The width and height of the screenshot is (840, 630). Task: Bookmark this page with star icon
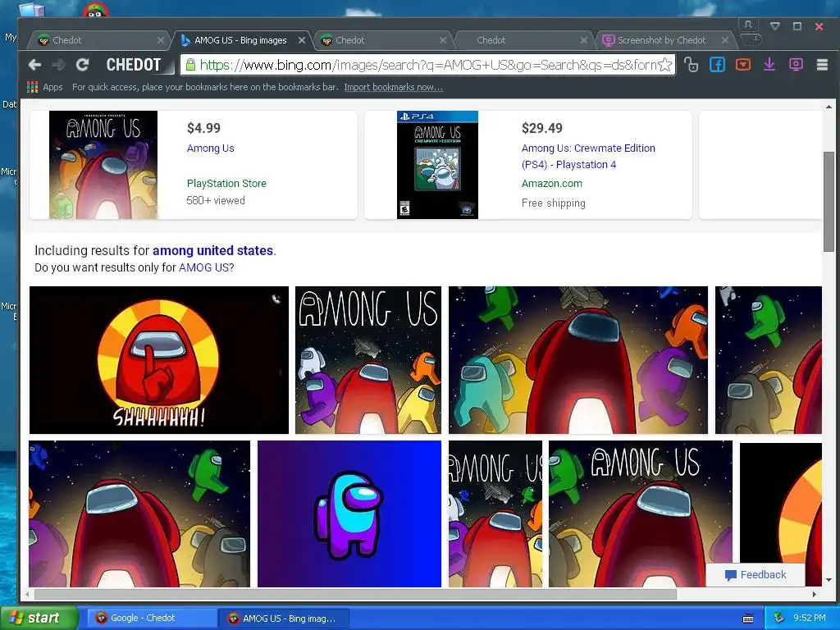tap(664, 65)
